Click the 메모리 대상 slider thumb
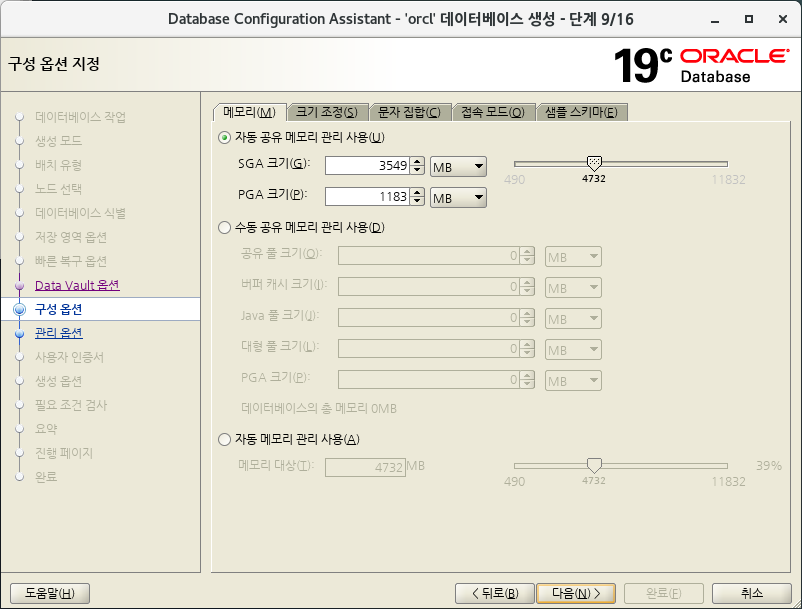The image size is (802, 609). [x=594, y=465]
